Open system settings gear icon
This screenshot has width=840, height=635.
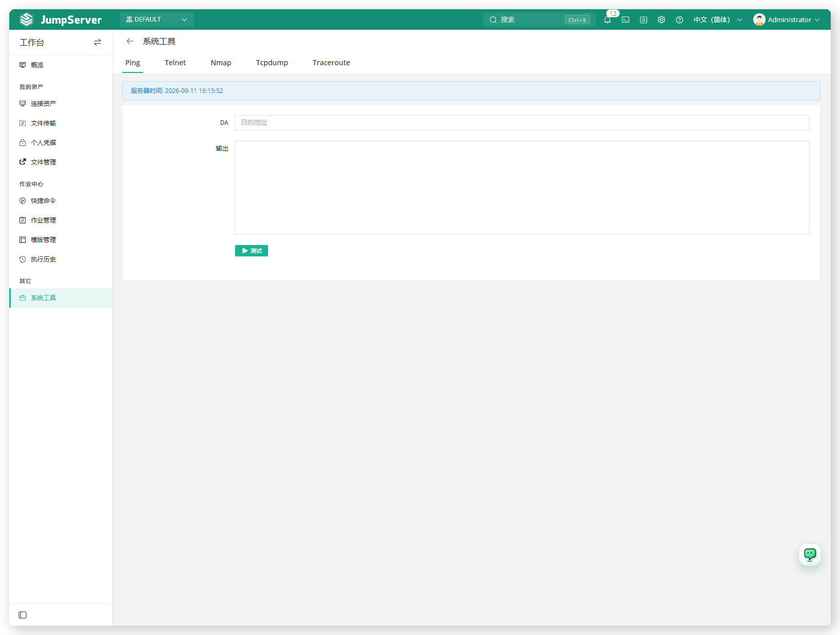[661, 20]
